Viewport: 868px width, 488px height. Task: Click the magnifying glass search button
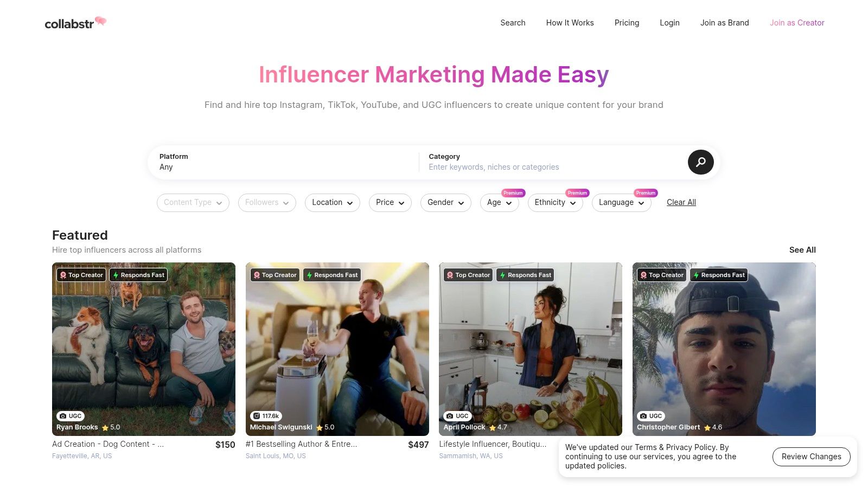click(x=700, y=162)
